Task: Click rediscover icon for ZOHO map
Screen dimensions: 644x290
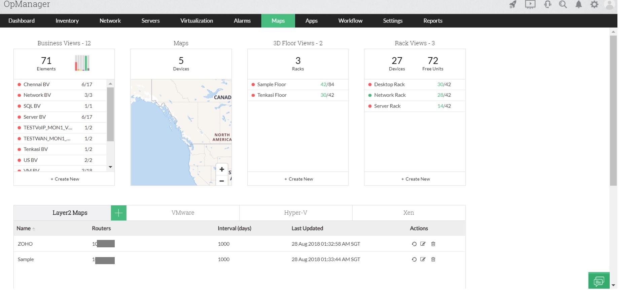Action: pos(414,244)
